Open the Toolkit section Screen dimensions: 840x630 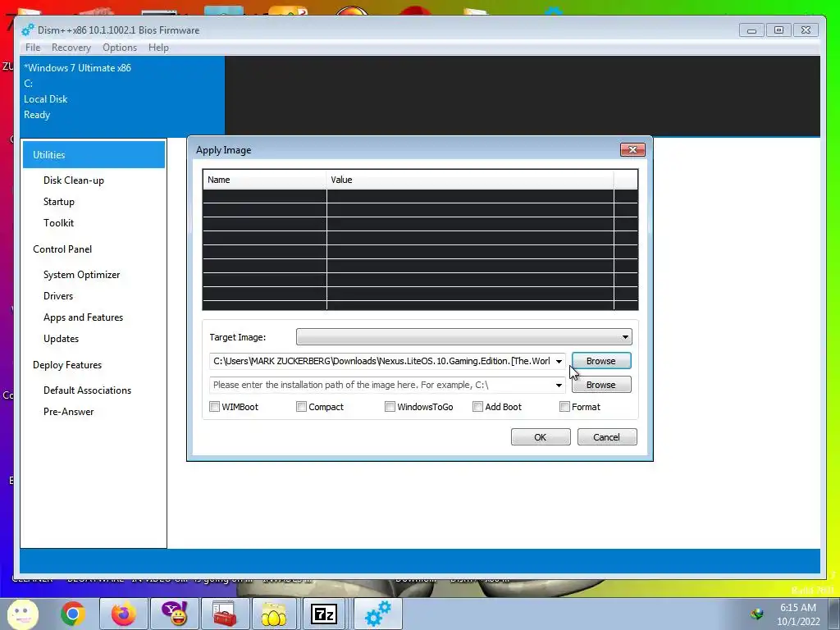click(58, 223)
